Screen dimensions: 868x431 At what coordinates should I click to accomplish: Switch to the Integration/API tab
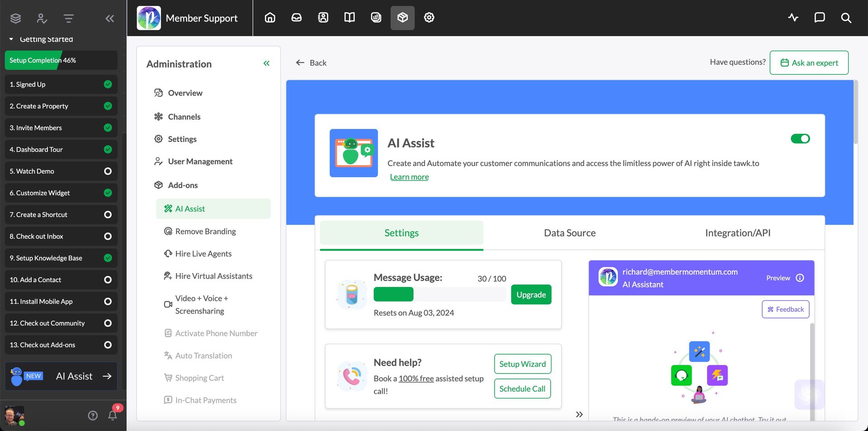pyautogui.click(x=738, y=232)
